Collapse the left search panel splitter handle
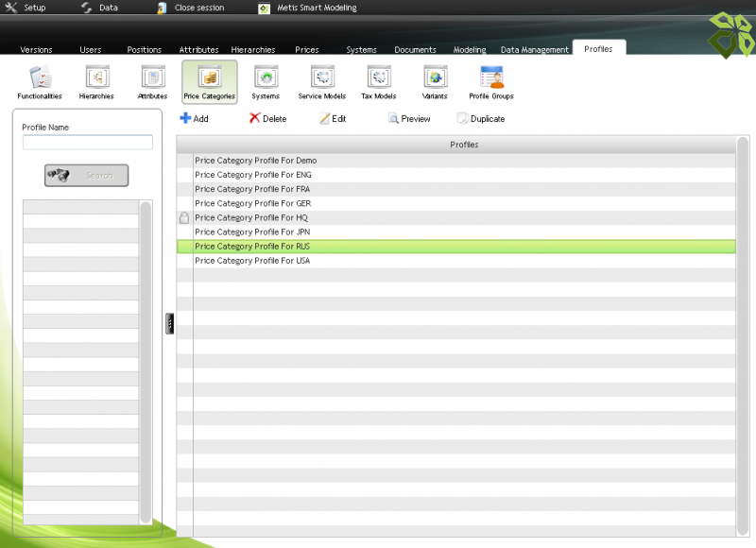Screen dimensions: 756x548 tap(170, 324)
